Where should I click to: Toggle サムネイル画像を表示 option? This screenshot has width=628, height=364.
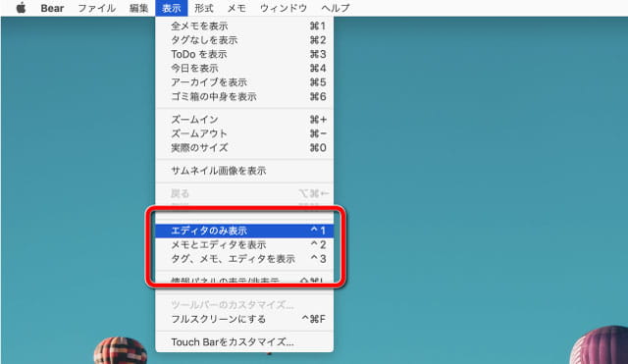tap(244, 171)
